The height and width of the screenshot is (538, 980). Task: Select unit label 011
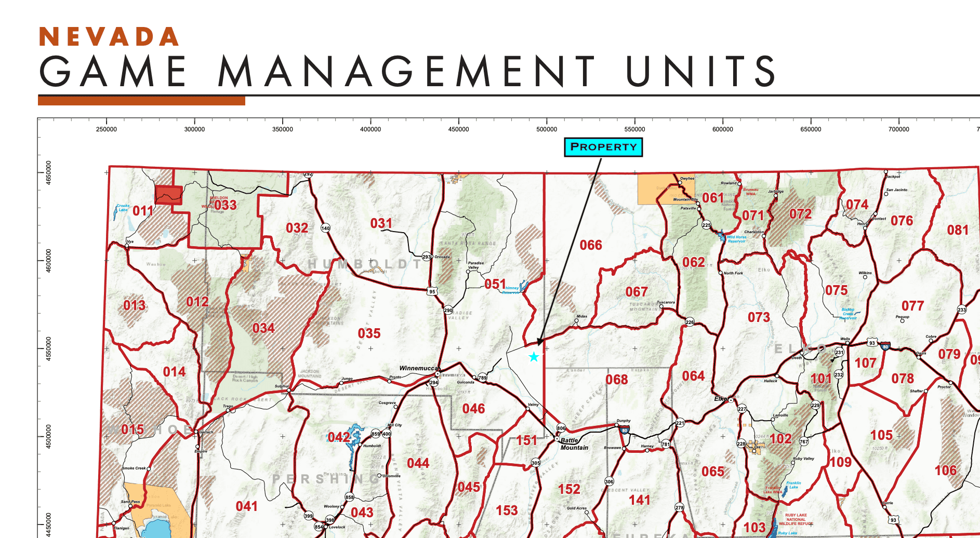click(x=143, y=211)
